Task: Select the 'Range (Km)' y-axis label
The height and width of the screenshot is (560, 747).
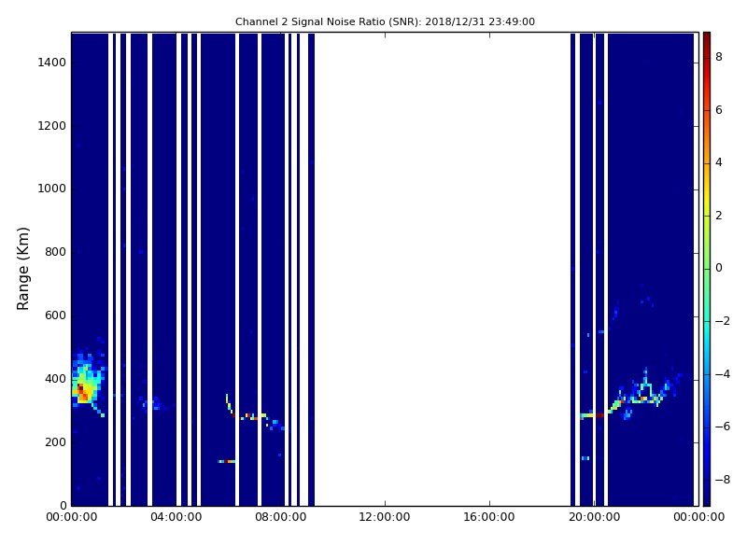Action: pyautogui.click(x=22, y=269)
